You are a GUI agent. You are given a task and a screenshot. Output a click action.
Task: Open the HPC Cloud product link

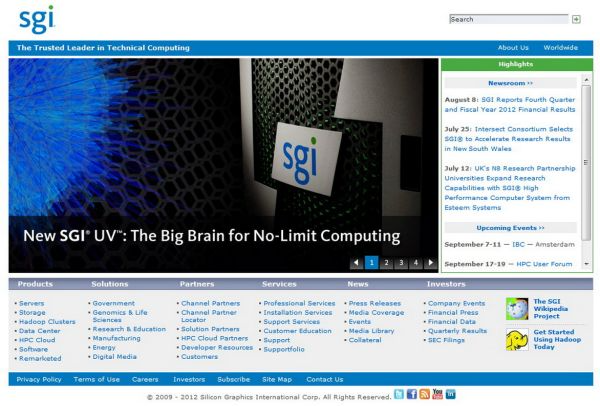37,340
